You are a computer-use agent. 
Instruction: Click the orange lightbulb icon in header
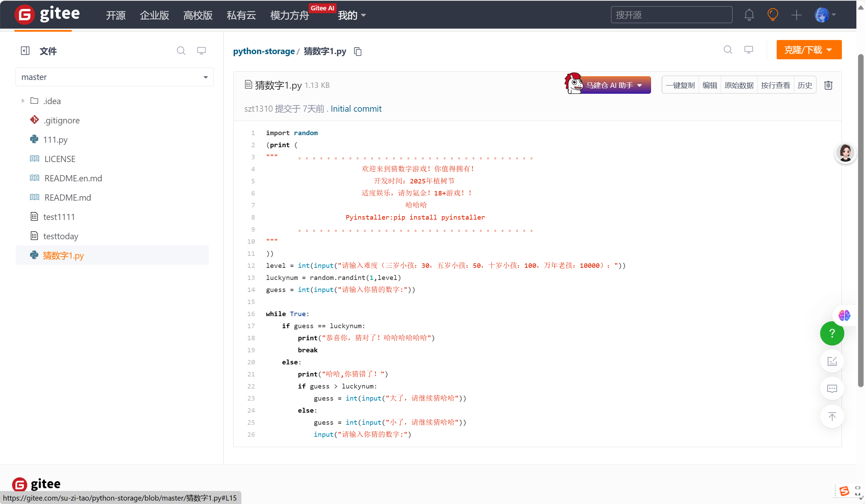(772, 15)
